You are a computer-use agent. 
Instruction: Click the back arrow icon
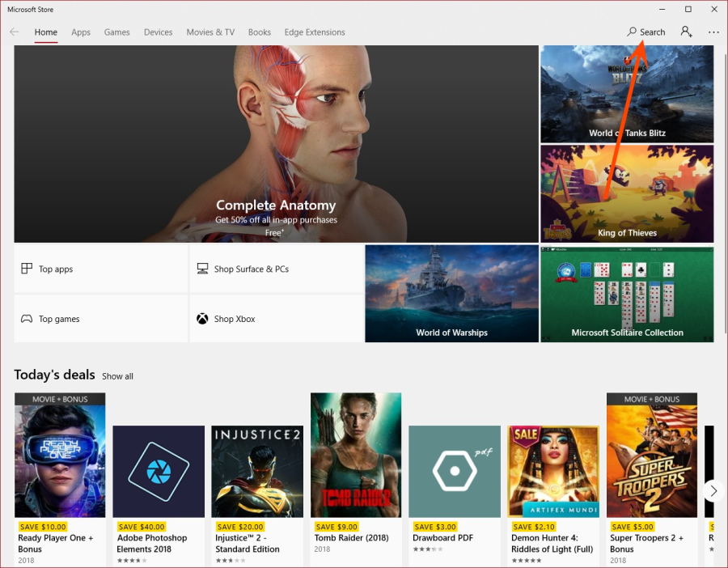pyautogui.click(x=15, y=32)
